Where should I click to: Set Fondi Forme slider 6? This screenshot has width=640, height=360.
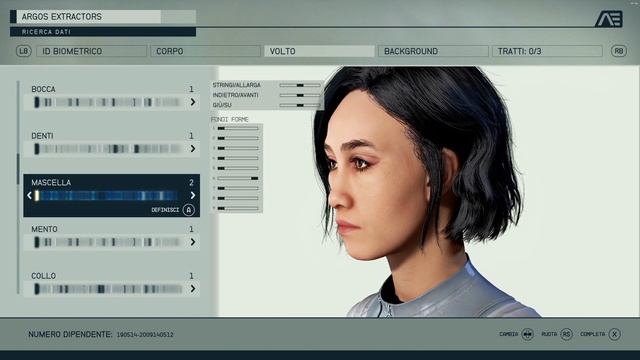point(238,178)
